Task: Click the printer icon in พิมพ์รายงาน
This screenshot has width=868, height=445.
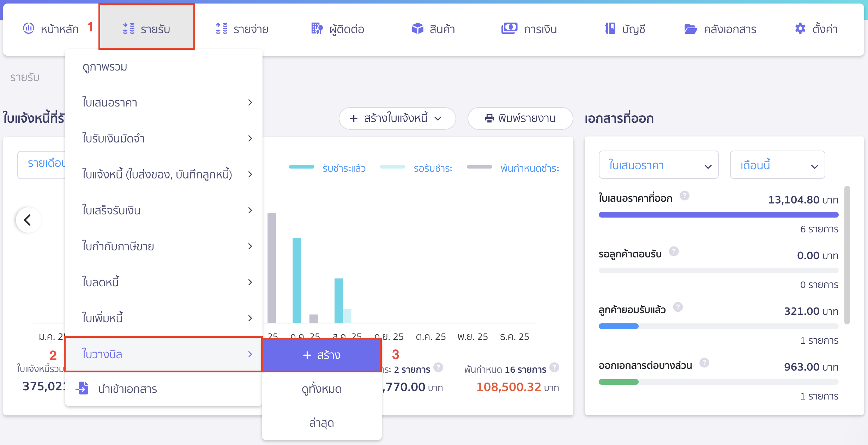Action: click(489, 118)
